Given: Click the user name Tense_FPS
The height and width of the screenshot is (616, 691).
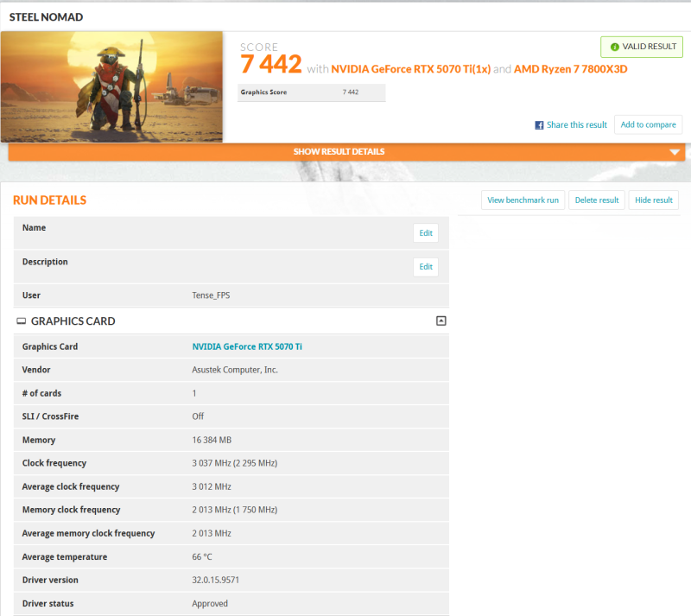Looking at the screenshot, I should click(x=211, y=295).
